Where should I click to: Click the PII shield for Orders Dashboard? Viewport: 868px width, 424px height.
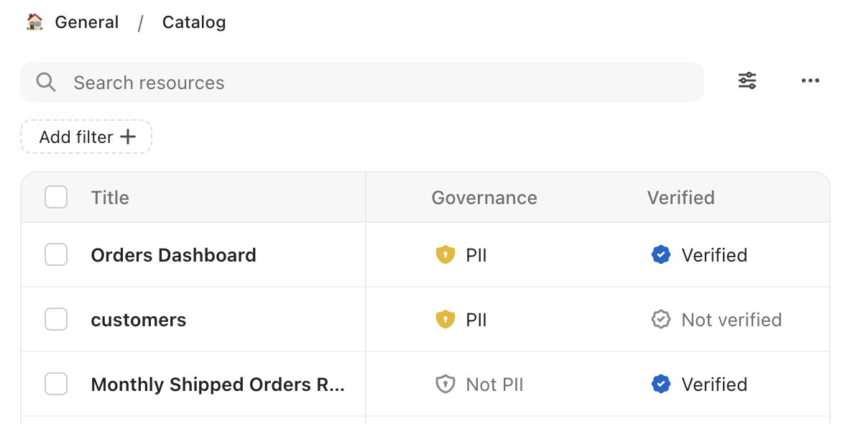(445, 255)
